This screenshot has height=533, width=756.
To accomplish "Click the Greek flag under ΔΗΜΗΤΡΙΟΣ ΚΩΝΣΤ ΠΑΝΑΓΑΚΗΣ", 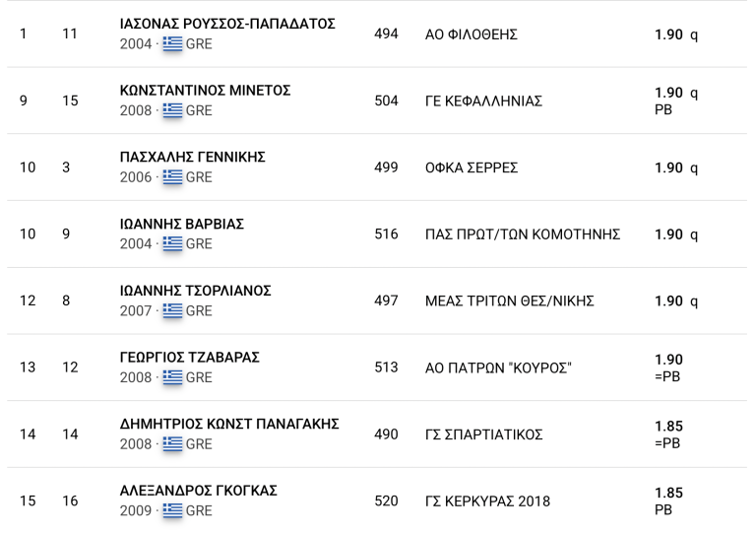I will [172, 443].
